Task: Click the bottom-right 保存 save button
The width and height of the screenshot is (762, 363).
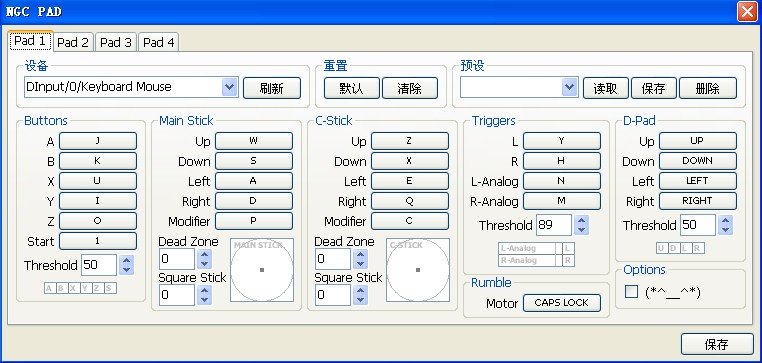Action: click(x=717, y=344)
